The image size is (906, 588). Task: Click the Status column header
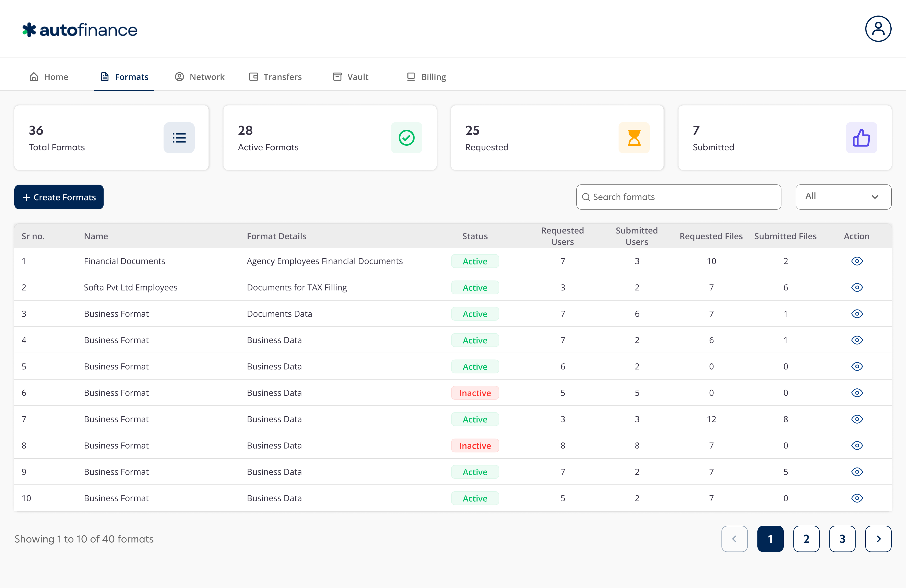pyautogui.click(x=475, y=236)
